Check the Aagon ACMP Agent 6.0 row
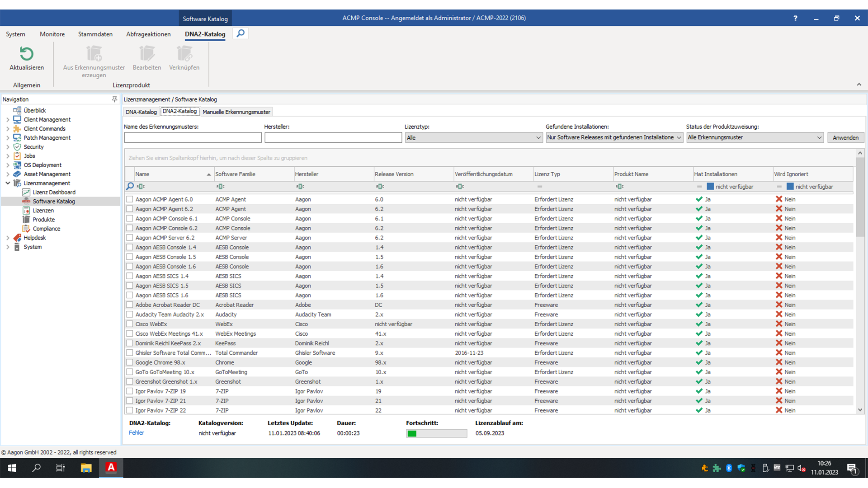 [x=130, y=199]
